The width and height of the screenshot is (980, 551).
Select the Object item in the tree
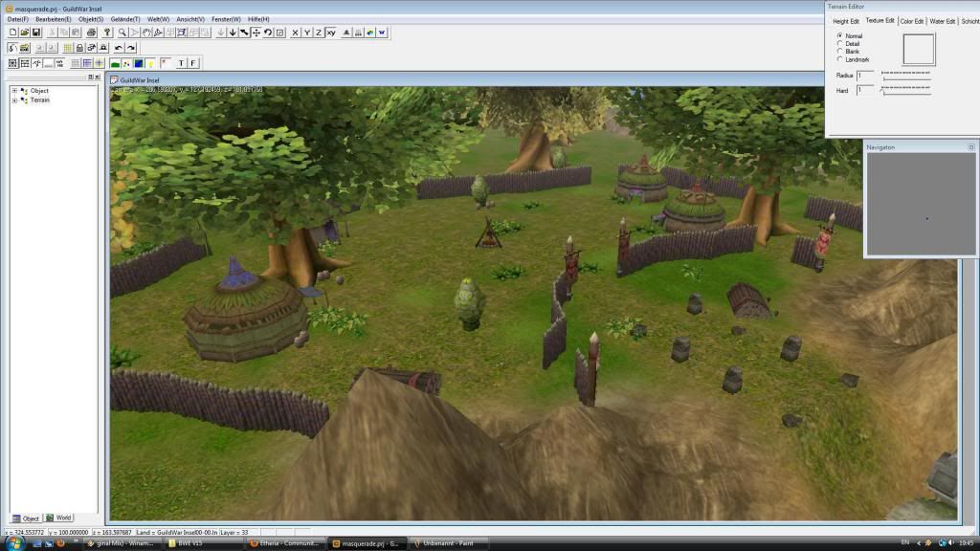[39, 91]
